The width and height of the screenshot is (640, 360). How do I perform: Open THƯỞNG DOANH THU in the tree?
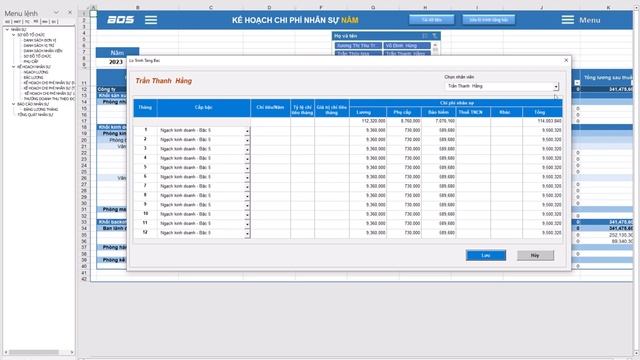pos(49,99)
